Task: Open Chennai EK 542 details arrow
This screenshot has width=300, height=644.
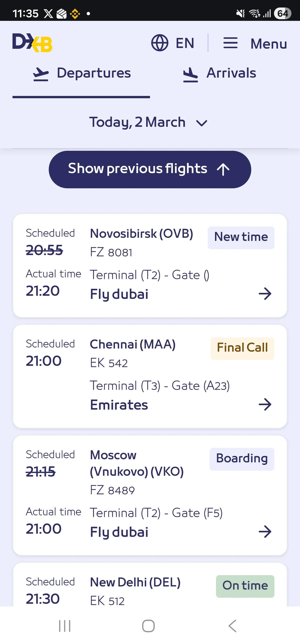Action: pos(265,404)
